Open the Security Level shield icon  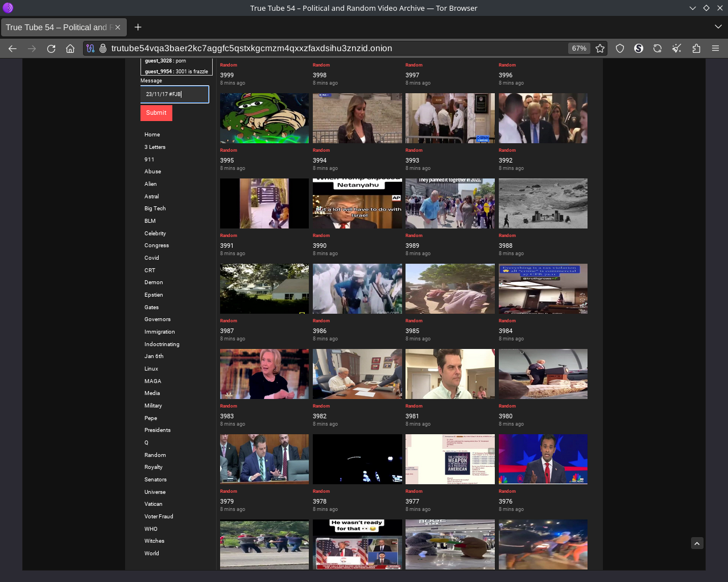(x=620, y=48)
